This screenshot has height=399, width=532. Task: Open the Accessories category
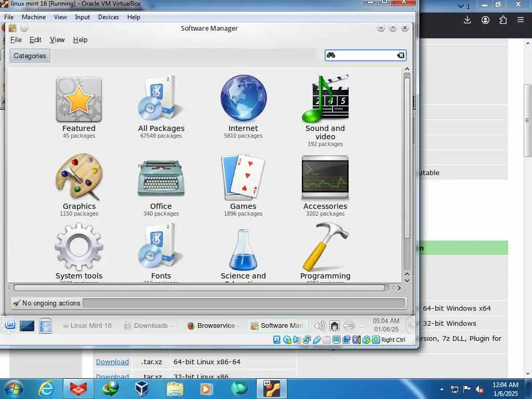coord(325,185)
